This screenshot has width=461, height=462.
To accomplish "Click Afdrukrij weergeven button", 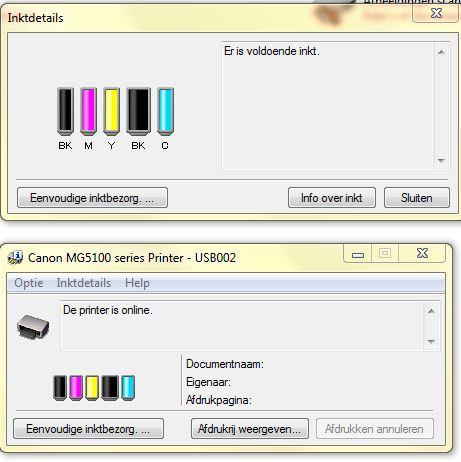I will [x=250, y=429].
